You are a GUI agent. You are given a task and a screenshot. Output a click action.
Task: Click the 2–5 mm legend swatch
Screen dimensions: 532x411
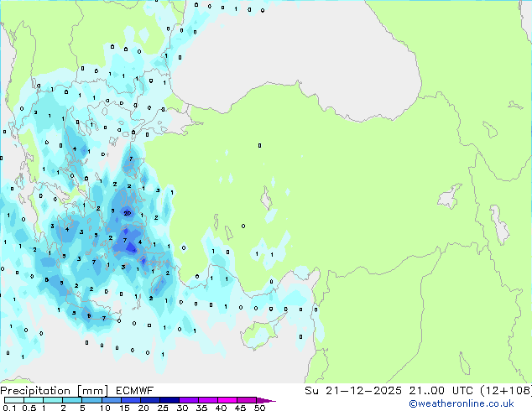pyautogui.click(x=72, y=400)
